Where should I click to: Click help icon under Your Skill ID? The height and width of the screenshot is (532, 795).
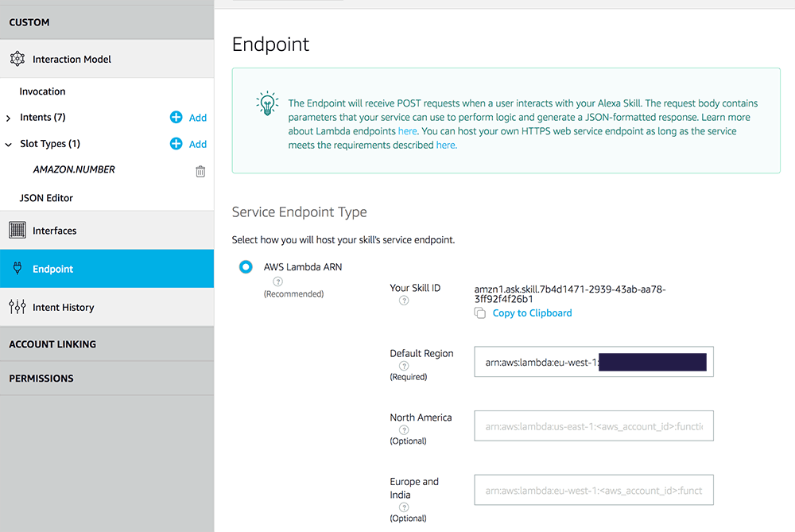(404, 301)
